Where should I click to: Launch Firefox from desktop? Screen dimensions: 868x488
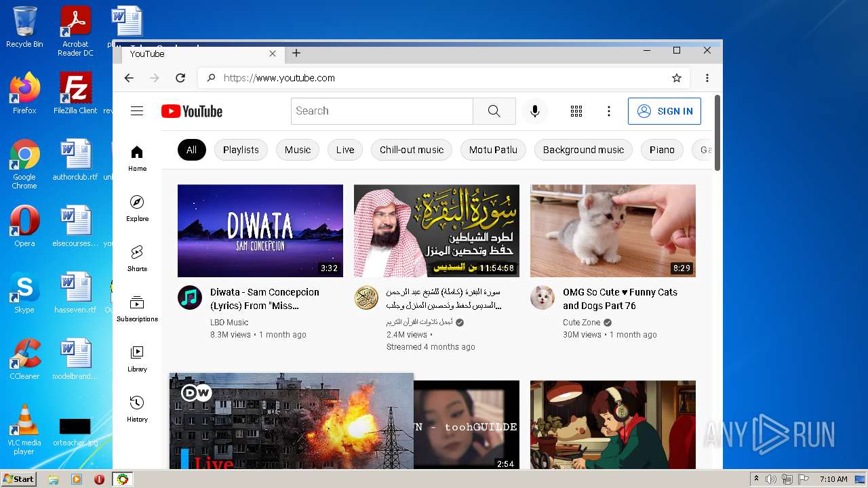click(x=24, y=93)
